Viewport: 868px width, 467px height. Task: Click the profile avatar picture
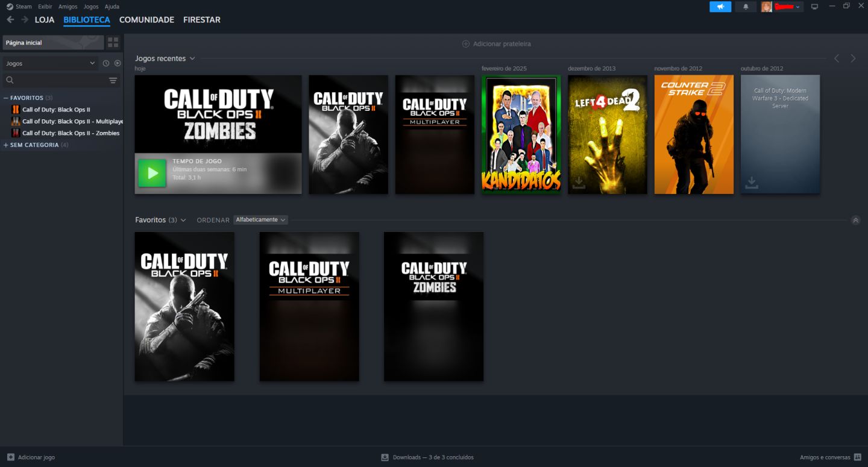pyautogui.click(x=766, y=7)
